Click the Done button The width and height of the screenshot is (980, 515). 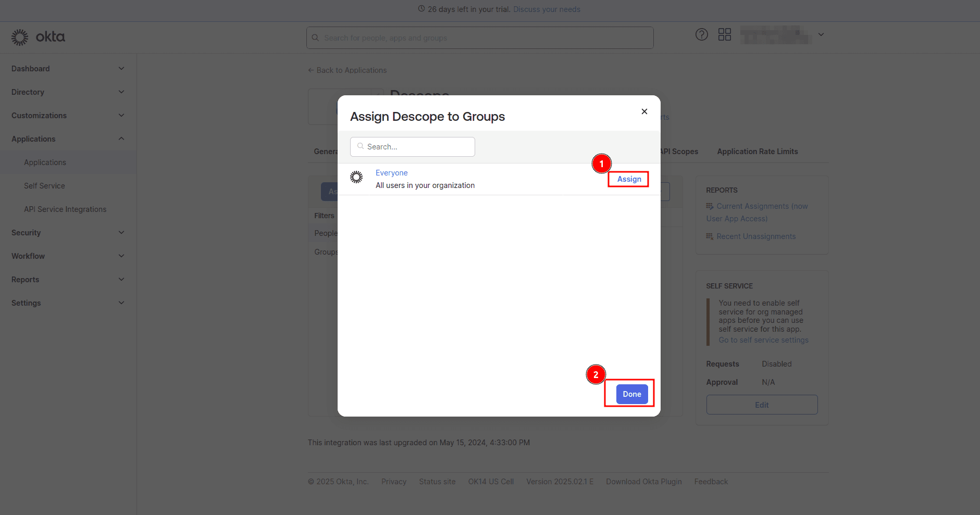click(632, 394)
